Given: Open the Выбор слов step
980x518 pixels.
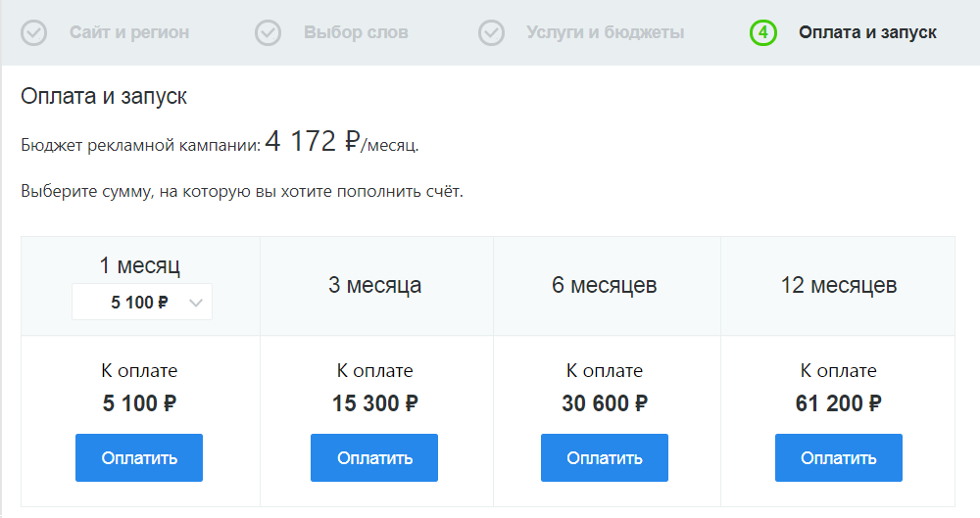Looking at the screenshot, I should click(356, 33).
